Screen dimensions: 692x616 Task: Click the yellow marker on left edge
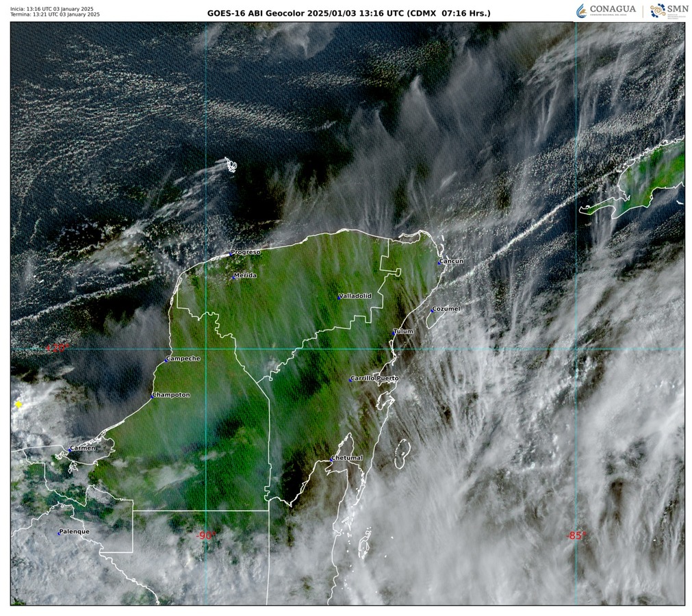tap(18, 405)
